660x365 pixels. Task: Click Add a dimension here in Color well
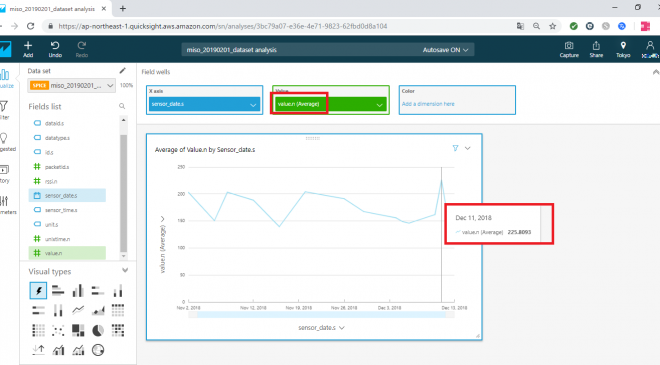pyautogui.click(x=428, y=104)
